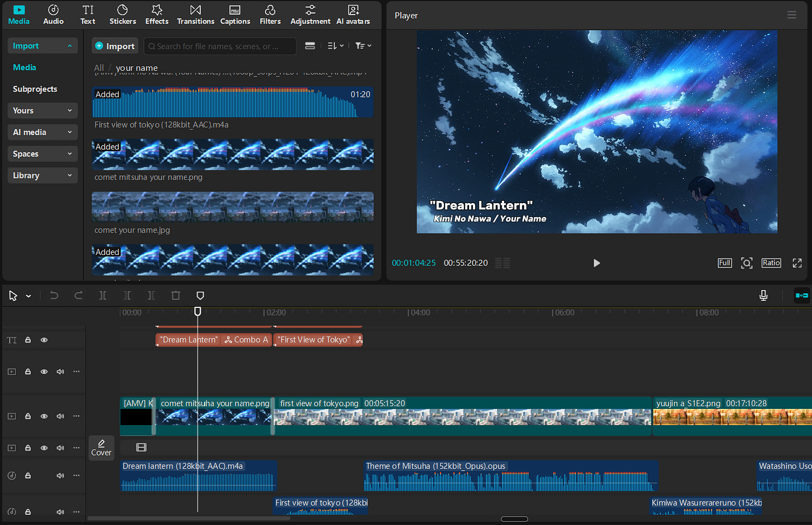Screen dimensions: 812x525
Task: Open the filter options dropdown
Action: pyautogui.click(x=363, y=46)
